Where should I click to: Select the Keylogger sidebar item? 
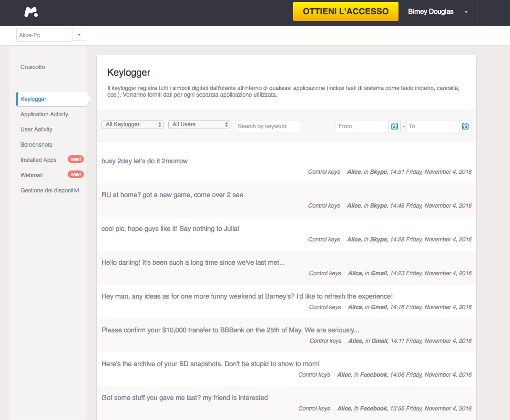pyautogui.click(x=33, y=99)
